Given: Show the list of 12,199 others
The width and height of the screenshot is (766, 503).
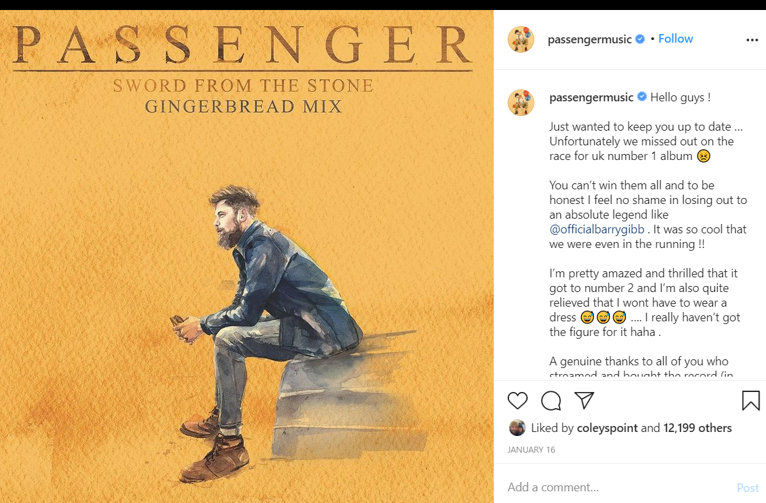Looking at the screenshot, I should 697,428.
